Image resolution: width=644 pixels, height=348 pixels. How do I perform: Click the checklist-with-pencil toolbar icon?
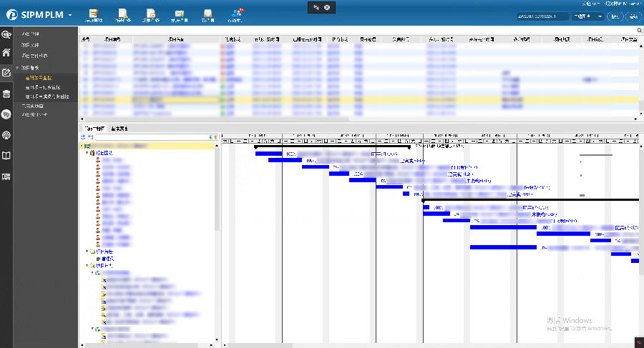[x=94, y=14]
